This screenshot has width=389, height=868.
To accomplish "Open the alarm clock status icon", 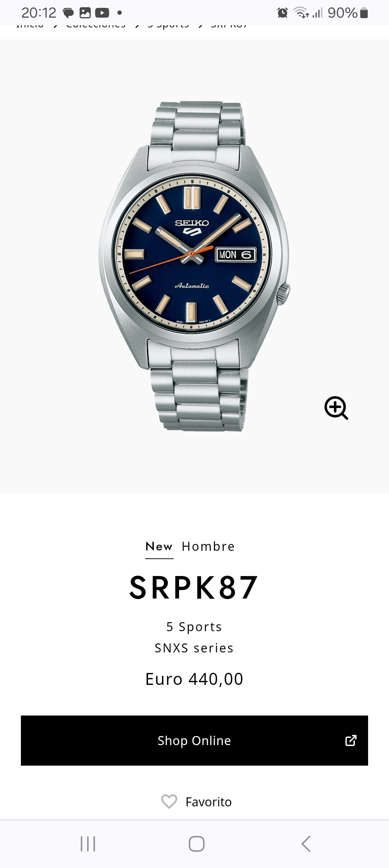I will [282, 13].
